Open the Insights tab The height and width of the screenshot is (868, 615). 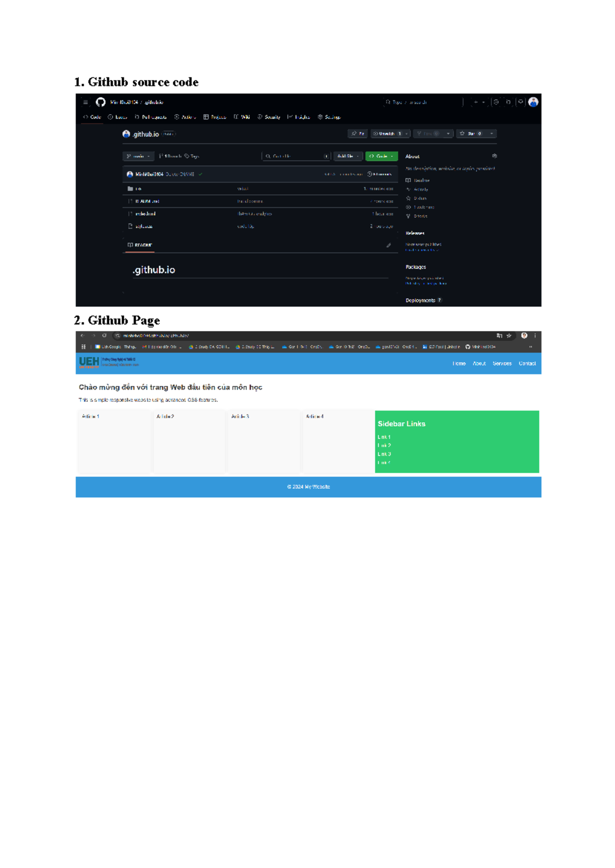click(299, 117)
